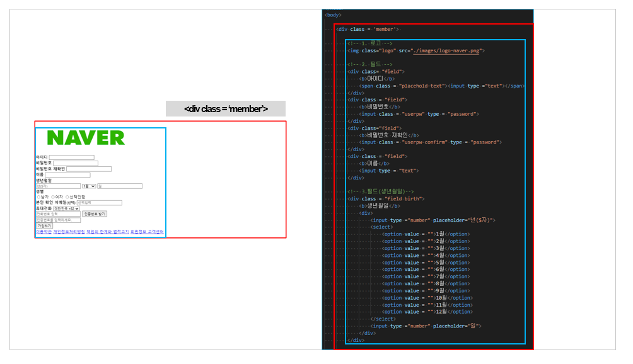Click the userpw-confirm input code line
Viewport: 633px width, 364px height.
(x=431, y=142)
